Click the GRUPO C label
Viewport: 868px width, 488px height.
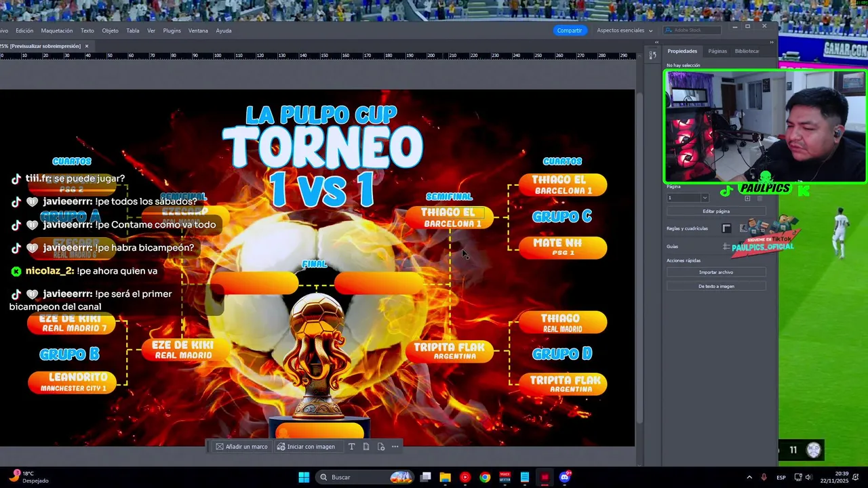[562, 216]
